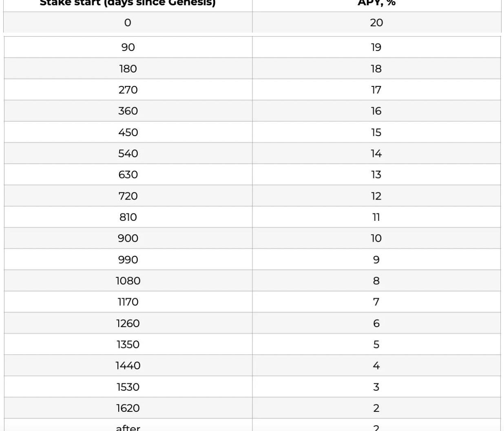504x431 pixels.
Task: Click the 1080 days stake start cell
Action: click(128, 281)
